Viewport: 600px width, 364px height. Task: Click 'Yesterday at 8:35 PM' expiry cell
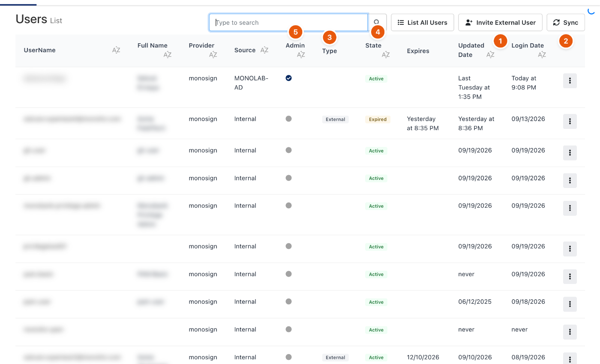[x=423, y=123]
